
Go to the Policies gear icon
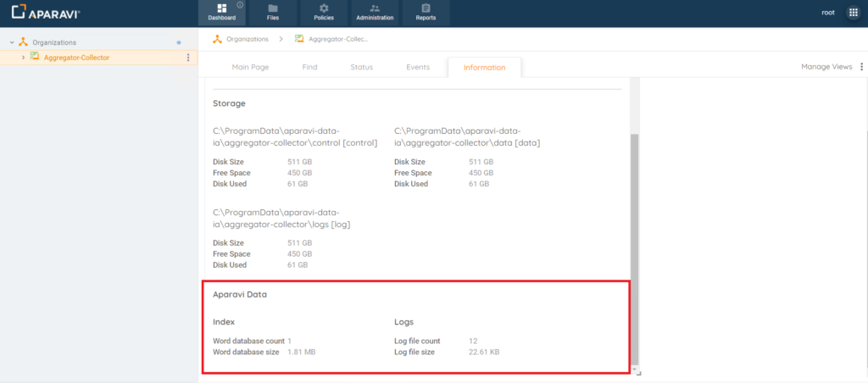tap(323, 8)
